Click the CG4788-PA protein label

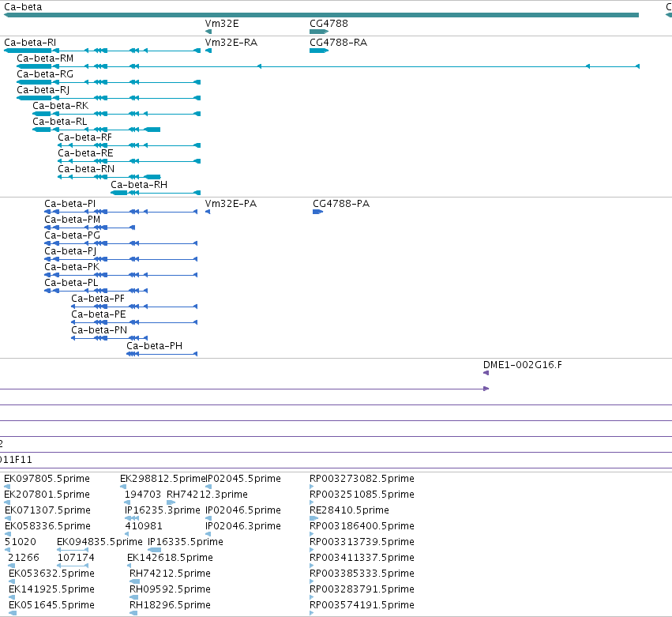coord(341,204)
